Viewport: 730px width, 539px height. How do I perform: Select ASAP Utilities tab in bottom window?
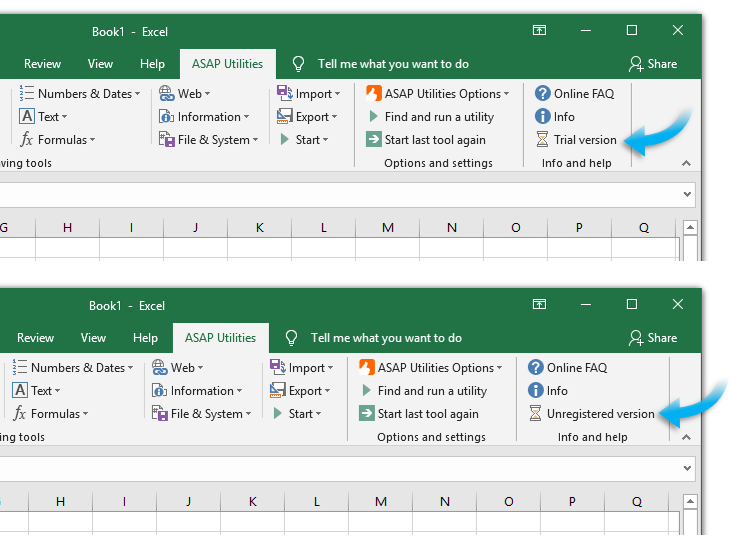(221, 337)
